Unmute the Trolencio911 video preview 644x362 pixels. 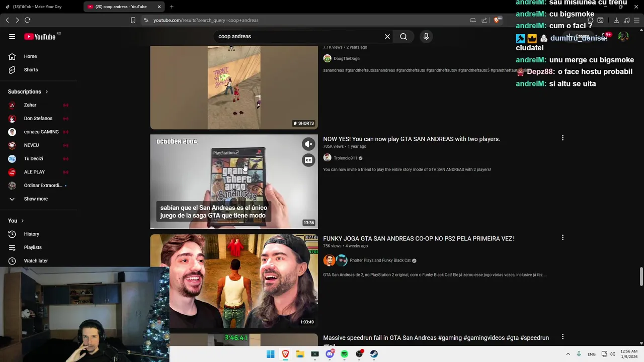coord(308,144)
